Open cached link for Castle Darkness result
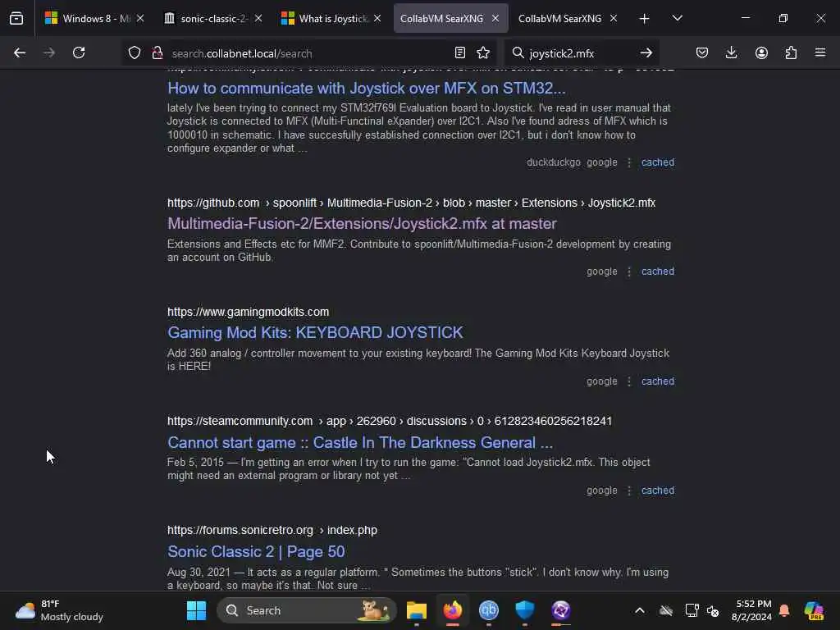 pyautogui.click(x=658, y=491)
